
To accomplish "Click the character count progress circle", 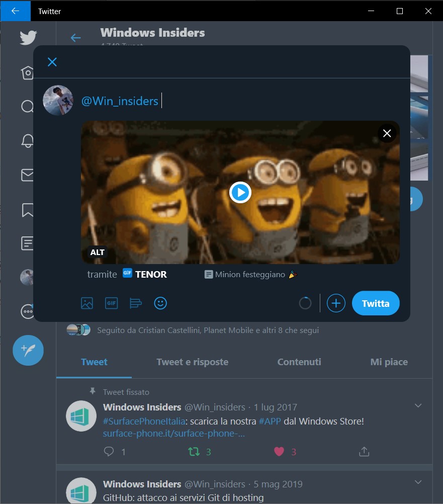I will pyautogui.click(x=305, y=303).
